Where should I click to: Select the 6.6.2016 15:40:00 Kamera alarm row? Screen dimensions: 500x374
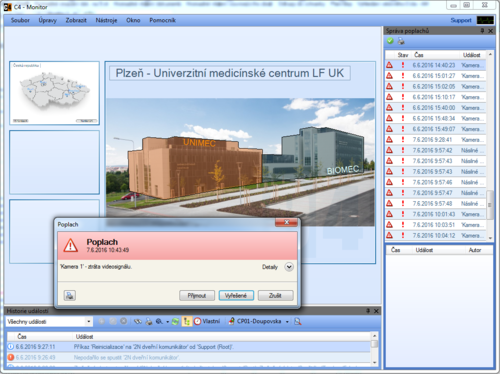pyautogui.click(x=435, y=108)
